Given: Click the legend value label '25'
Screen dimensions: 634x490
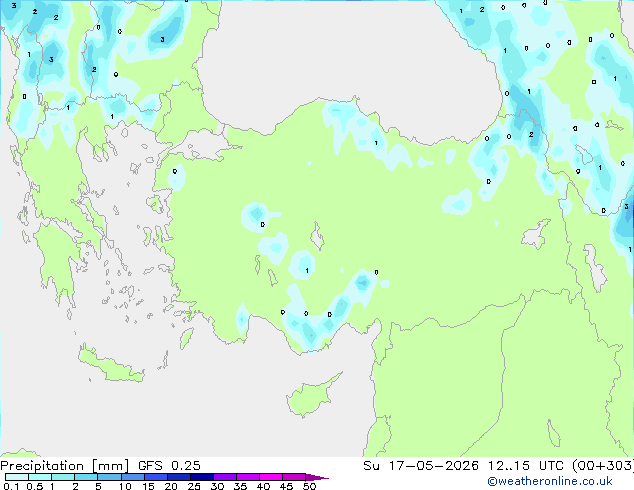Looking at the screenshot, I should (x=194, y=486).
